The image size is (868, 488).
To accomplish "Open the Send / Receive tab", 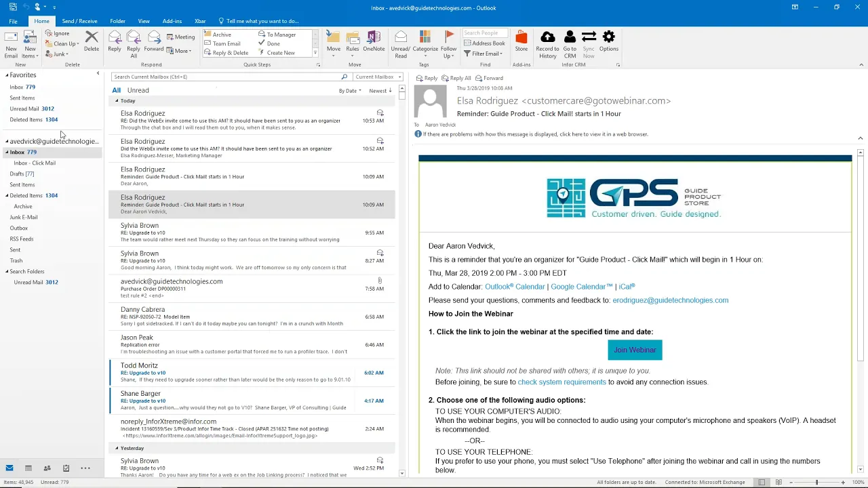I will tap(79, 21).
